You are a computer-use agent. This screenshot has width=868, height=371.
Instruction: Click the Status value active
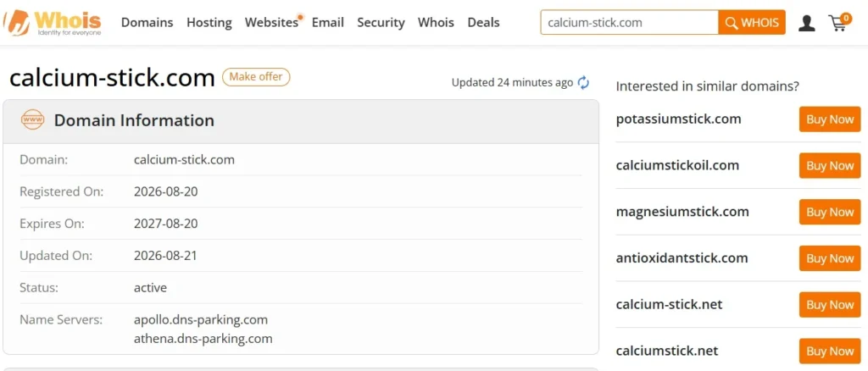tap(150, 287)
